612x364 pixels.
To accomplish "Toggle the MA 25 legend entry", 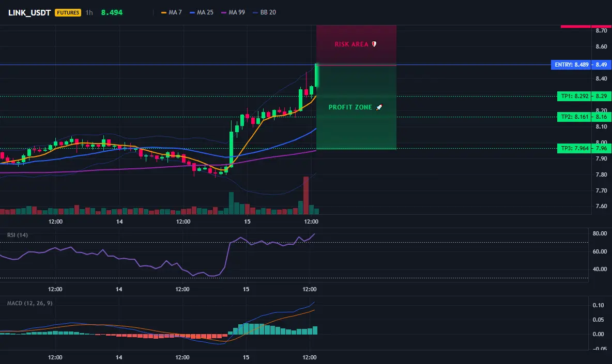I will coord(202,12).
